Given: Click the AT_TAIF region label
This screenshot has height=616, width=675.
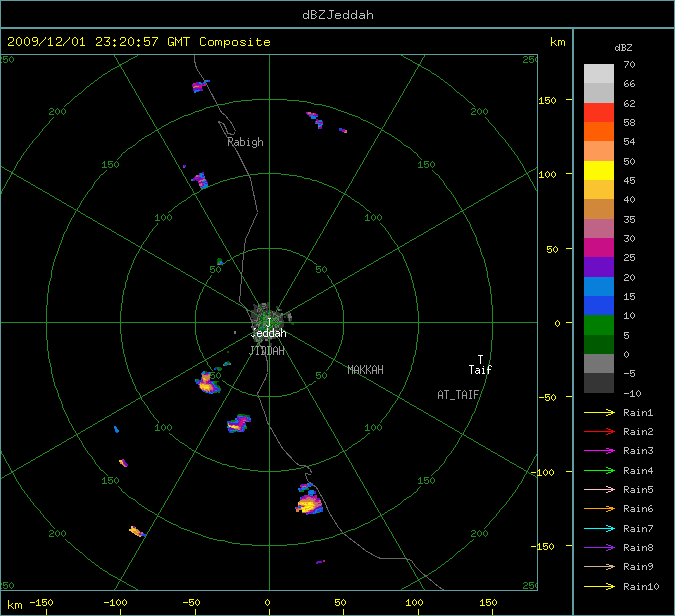Looking at the screenshot, I should pyautogui.click(x=458, y=395).
